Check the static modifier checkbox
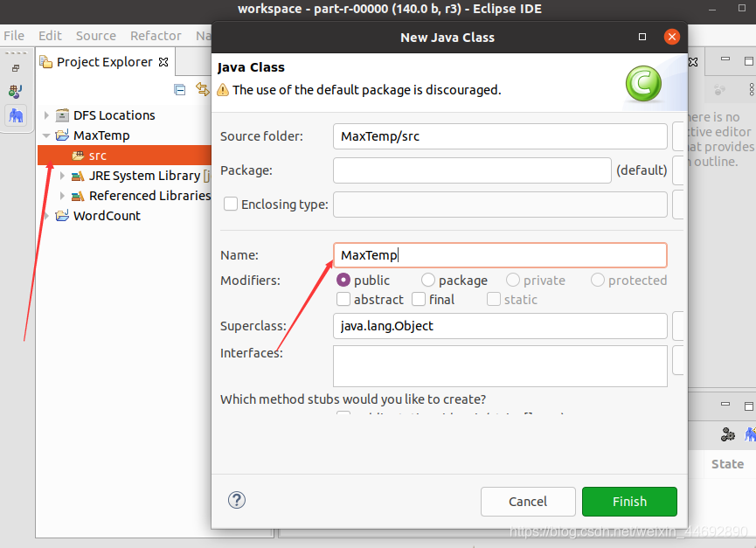The width and height of the screenshot is (756, 548). [x=494, y=299]
